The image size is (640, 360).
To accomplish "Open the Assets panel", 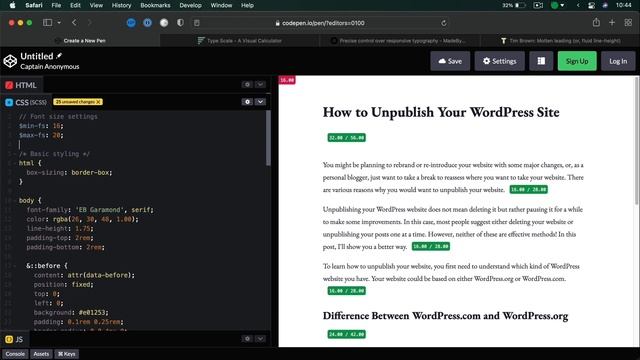I will click(41, 354).
